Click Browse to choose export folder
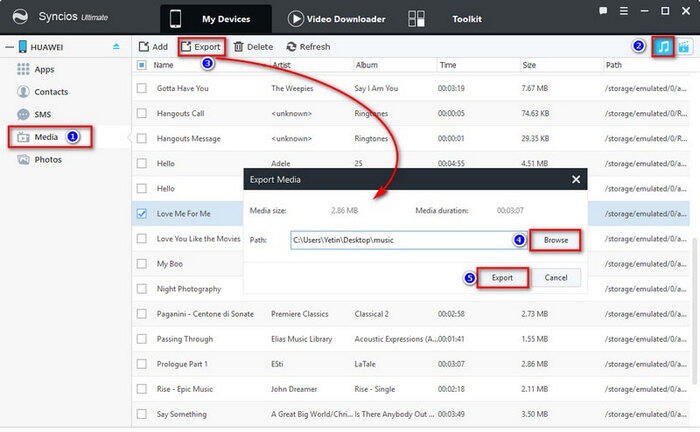 556,240
